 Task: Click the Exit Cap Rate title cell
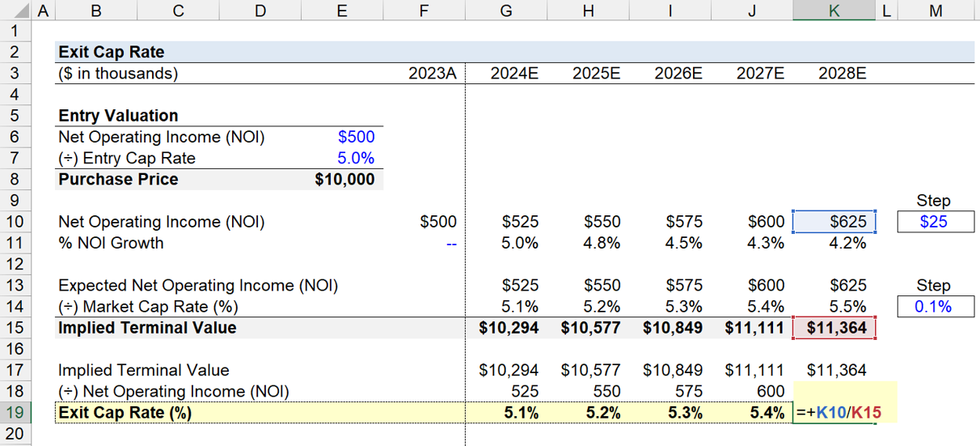click(x=111, y=52)
